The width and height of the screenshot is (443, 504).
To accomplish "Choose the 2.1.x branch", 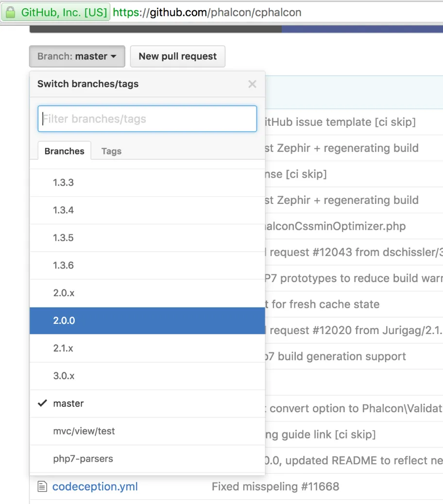I will click(x=64, y=348).
